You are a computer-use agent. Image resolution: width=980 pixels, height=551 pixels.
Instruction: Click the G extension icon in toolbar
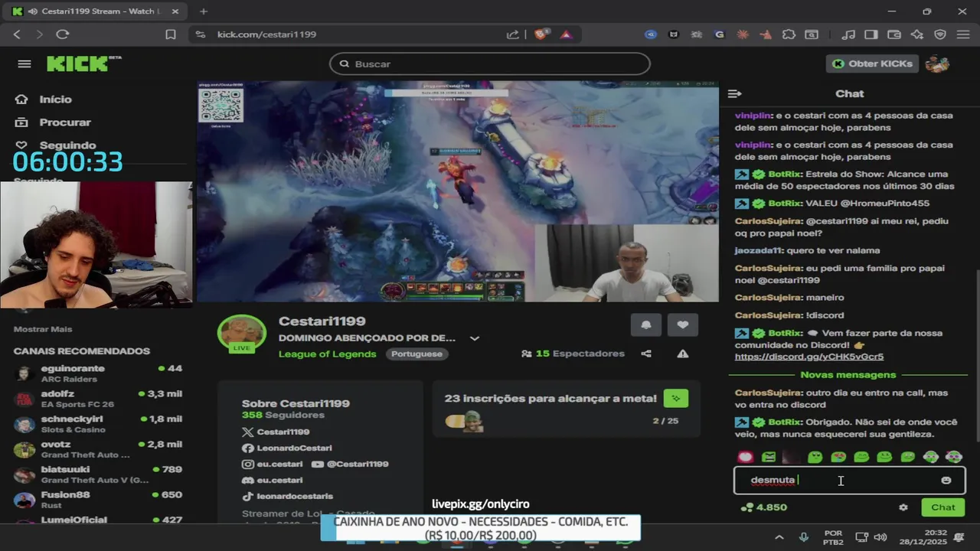[x=719, y=34]
